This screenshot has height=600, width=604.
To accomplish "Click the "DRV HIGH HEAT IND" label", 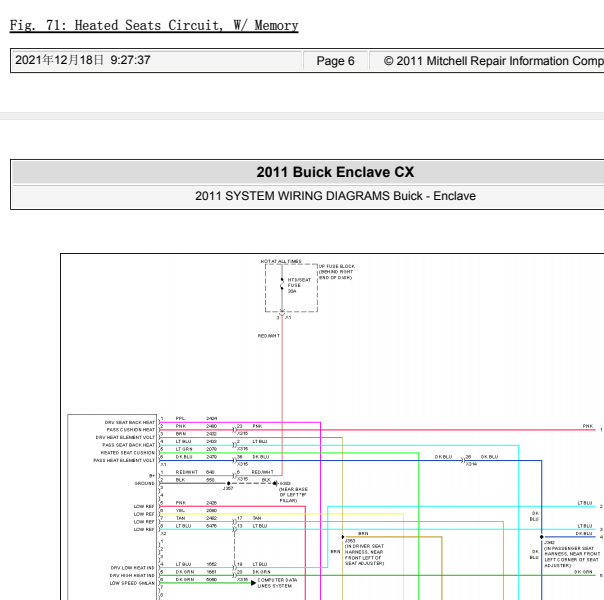I will click(132, 576).
